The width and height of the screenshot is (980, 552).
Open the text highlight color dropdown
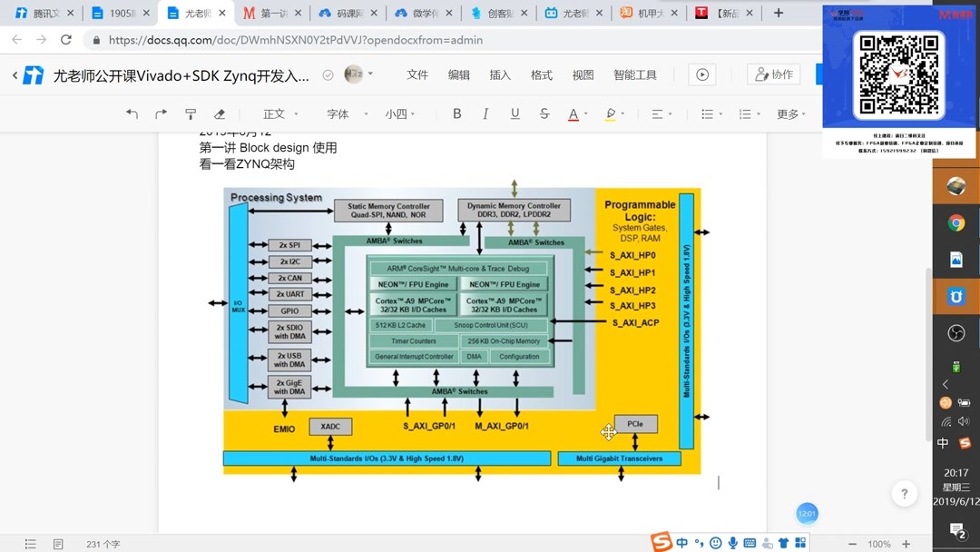click(x=622, y=113)
